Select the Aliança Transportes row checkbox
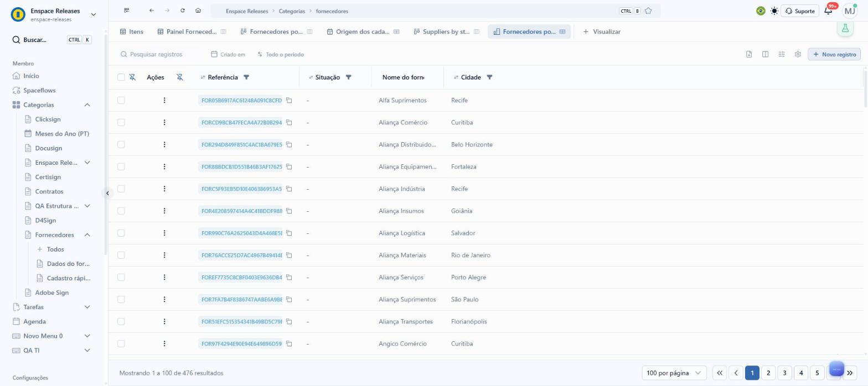 [x=121, y=321]
